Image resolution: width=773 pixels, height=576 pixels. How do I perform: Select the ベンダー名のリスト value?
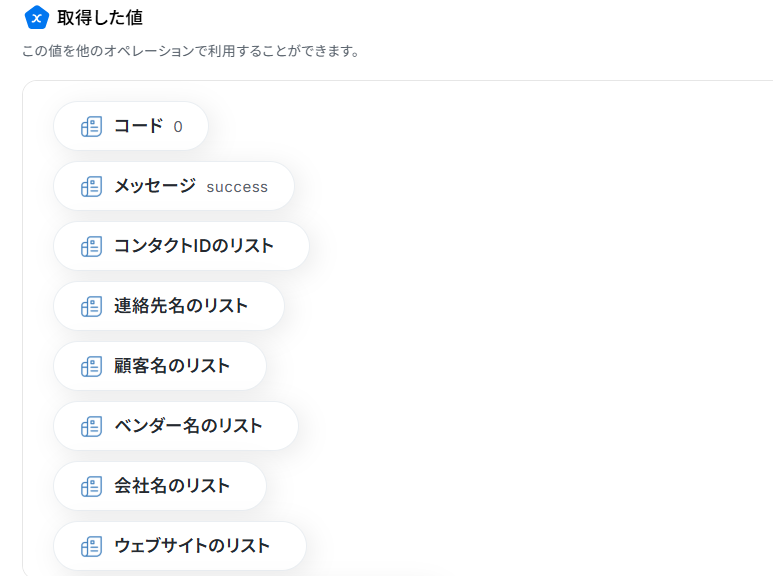188,426
